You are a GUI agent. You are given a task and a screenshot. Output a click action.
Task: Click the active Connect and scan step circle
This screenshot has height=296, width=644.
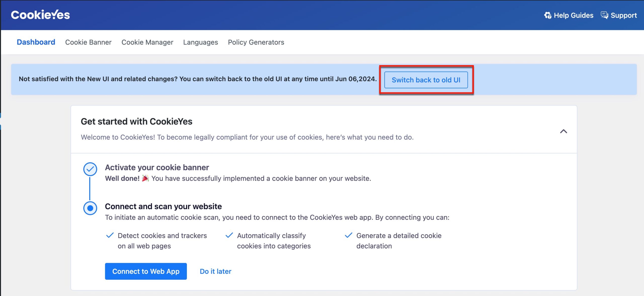coord(90,208)
